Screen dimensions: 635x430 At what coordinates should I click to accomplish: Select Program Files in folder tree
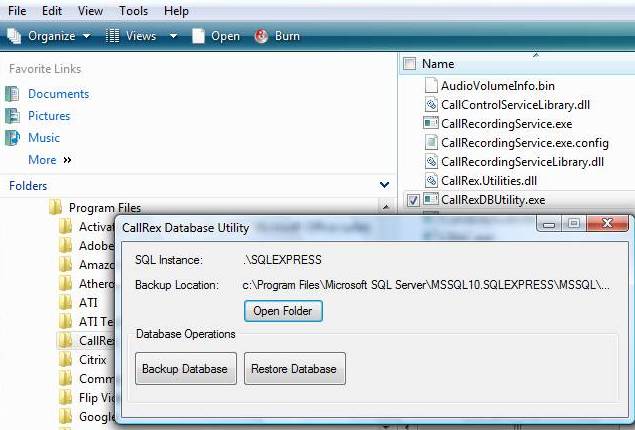105,208
